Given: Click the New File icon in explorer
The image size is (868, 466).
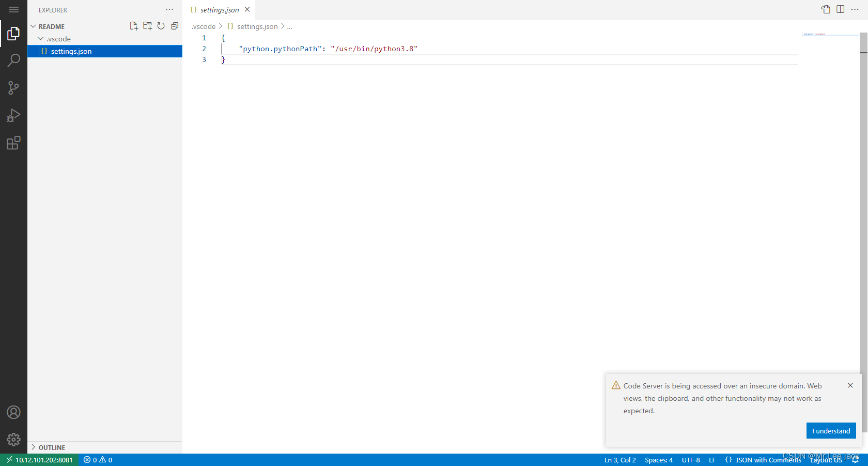Looking at the screenshot, I should 134,26.
